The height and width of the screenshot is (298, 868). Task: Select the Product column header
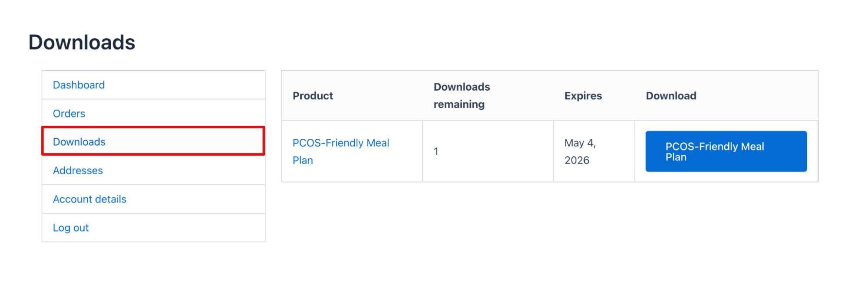313,95
